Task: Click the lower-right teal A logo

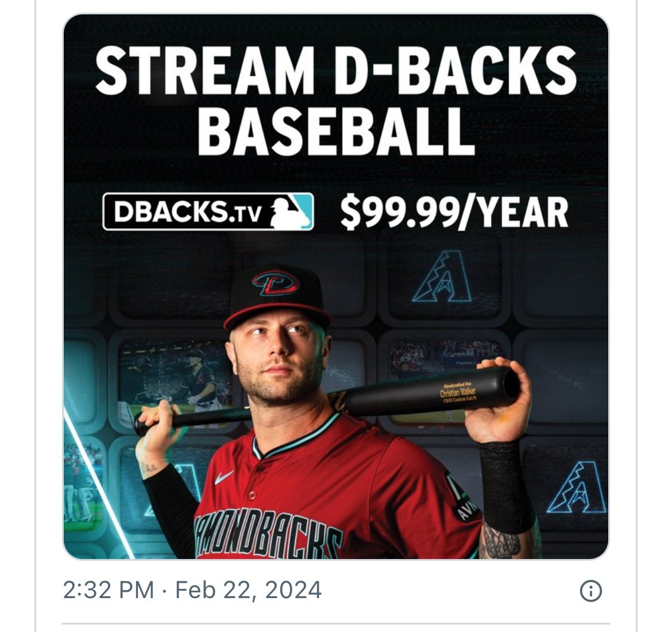Action: click(577, 487)
